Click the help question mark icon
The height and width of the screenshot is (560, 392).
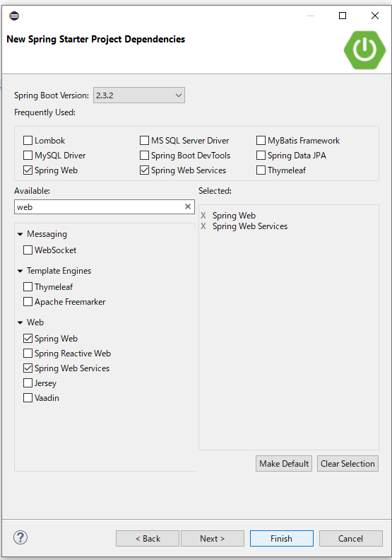tap(20, 537)
